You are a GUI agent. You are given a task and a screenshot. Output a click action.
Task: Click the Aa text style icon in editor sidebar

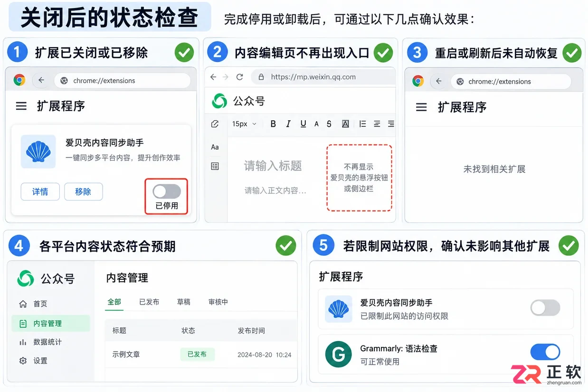(x=215, y=147)
